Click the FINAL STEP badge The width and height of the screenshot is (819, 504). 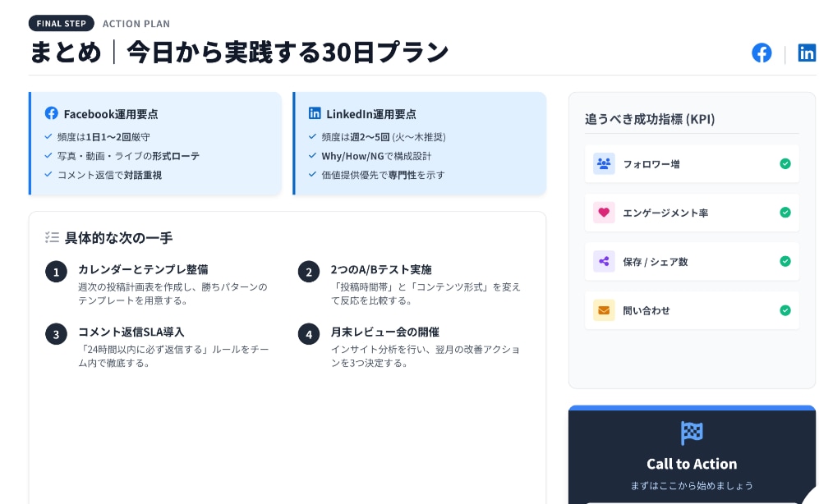61,24
